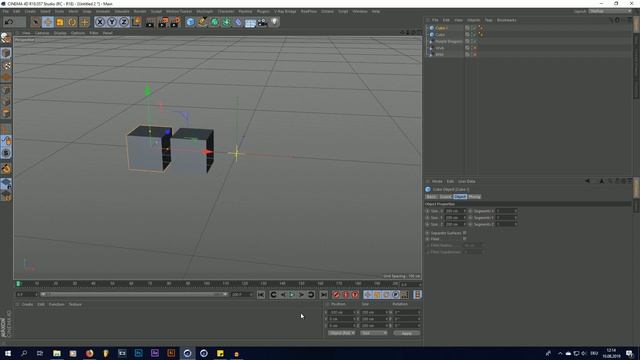
Task: Open Object Manager Tags menu
Action: pyautogui.click(x=489, y=20)
